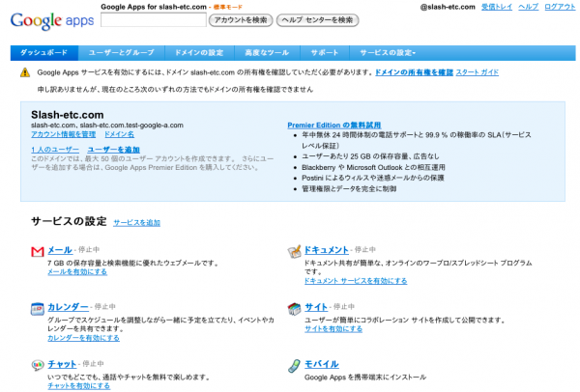The width and height of the screenshot is (580, 392).
Task: Click the Google apps logo
Action: (52, 21)
